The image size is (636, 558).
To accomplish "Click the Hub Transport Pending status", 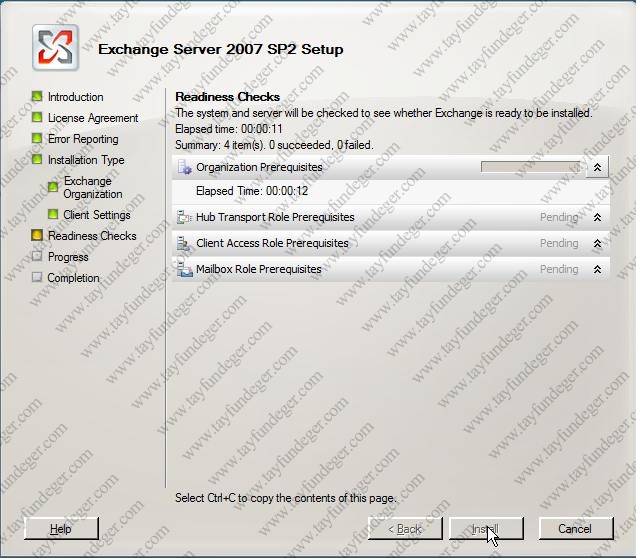I will point(559,217).
